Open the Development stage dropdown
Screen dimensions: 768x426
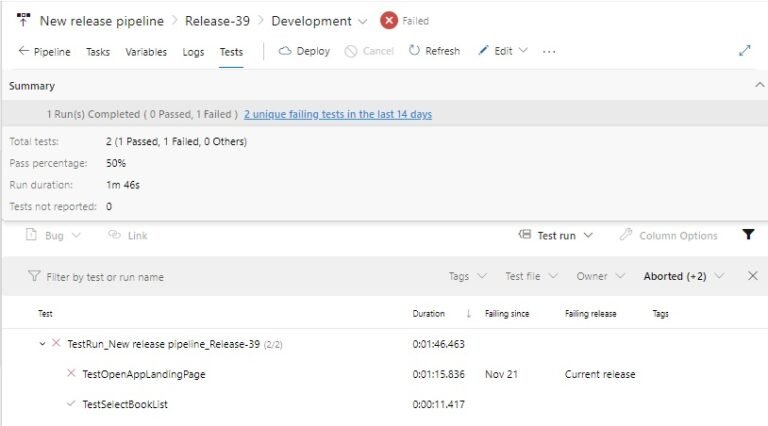click(x=362, y=22)
